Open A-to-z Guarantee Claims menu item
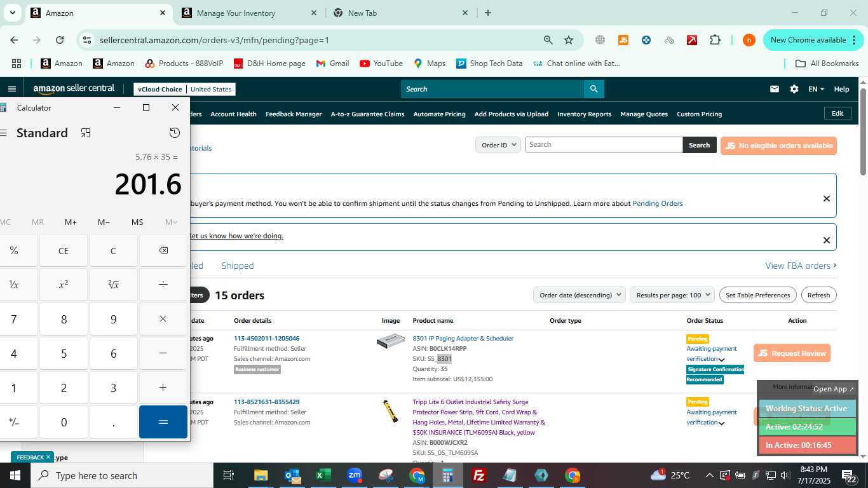 coord(367,114)
